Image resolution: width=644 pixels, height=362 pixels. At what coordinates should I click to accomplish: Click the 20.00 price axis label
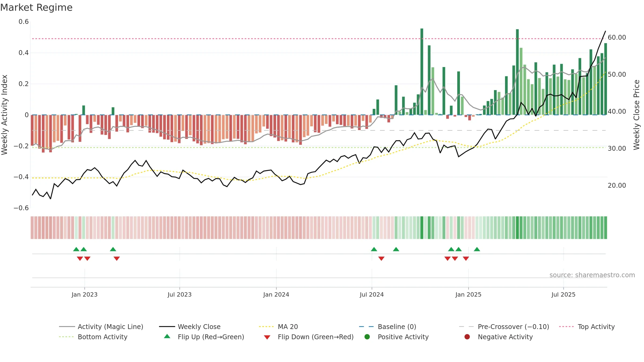click(x=617, y=186)
